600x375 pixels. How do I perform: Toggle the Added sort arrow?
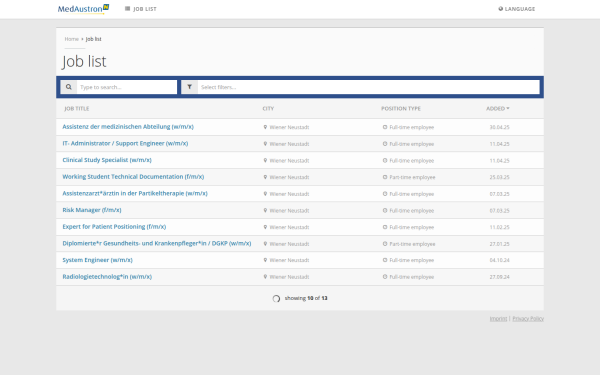coord(508,109)
